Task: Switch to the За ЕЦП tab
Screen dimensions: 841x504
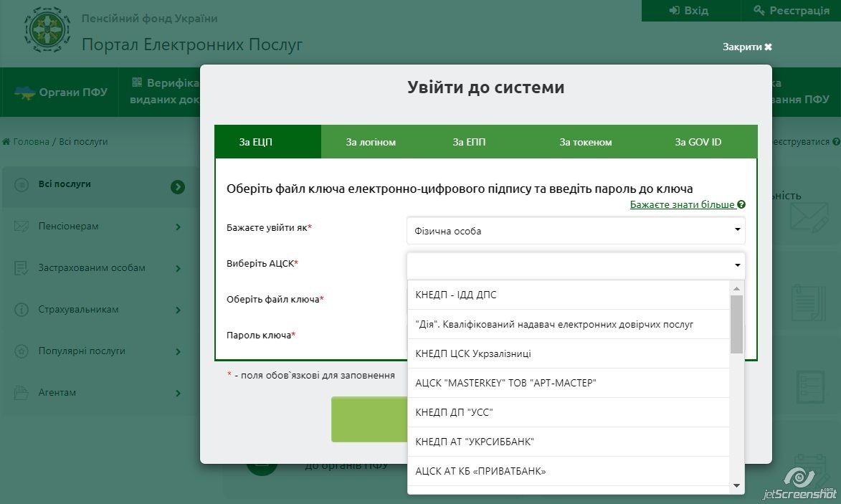Action: coord(268,142)
